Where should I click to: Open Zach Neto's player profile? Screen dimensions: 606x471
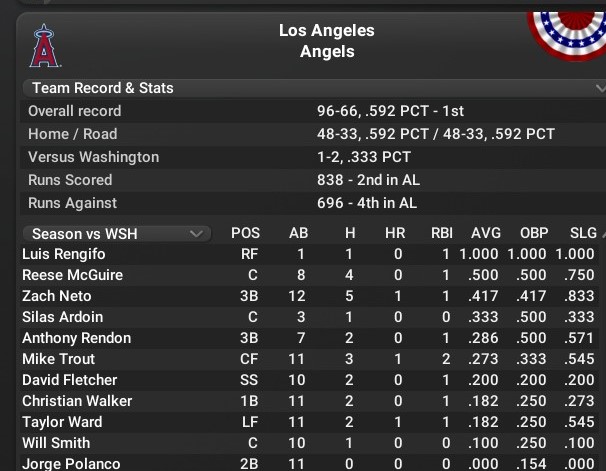[57, 296]
